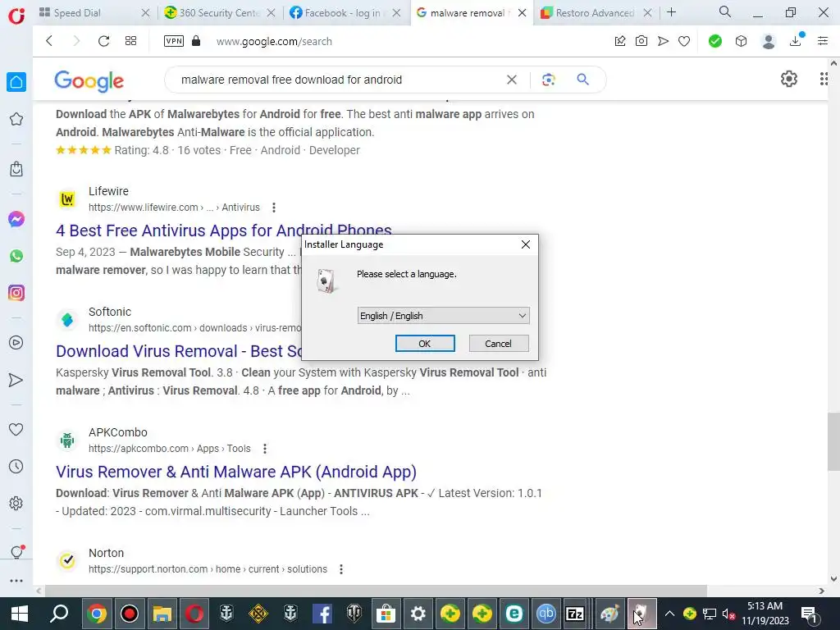The width and height of the screenshot is (840, 630).
Task: Click the Opera logo menu icon
Action: tap(16, 15)
